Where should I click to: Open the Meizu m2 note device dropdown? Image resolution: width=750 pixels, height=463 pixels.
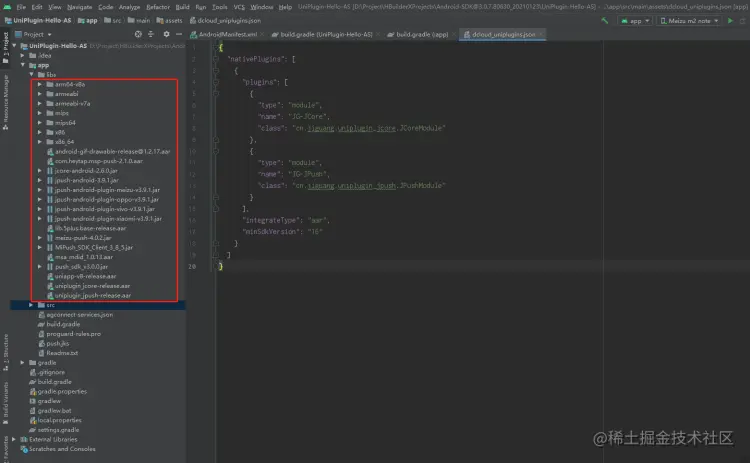[x=689, y=21]
